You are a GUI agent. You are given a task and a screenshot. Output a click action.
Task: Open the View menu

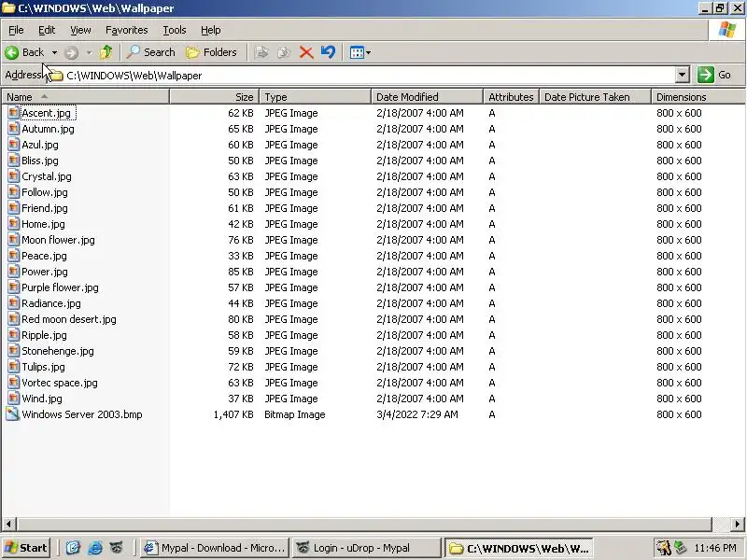(80, 30)
